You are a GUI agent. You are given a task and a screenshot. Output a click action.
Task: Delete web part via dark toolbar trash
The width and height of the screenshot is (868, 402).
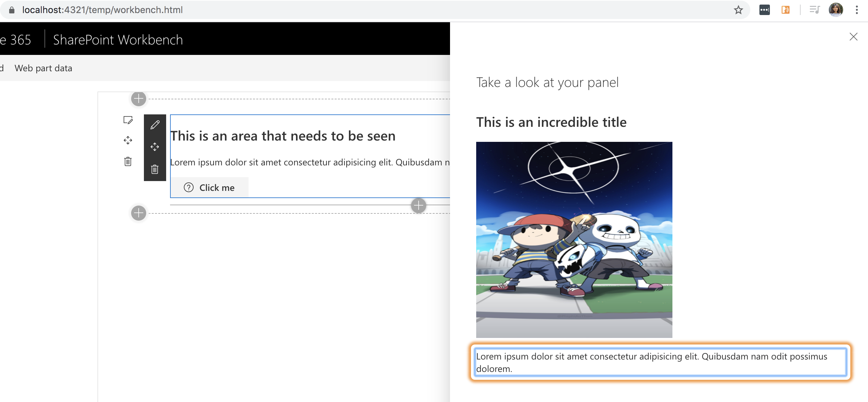tap(155, 169)
